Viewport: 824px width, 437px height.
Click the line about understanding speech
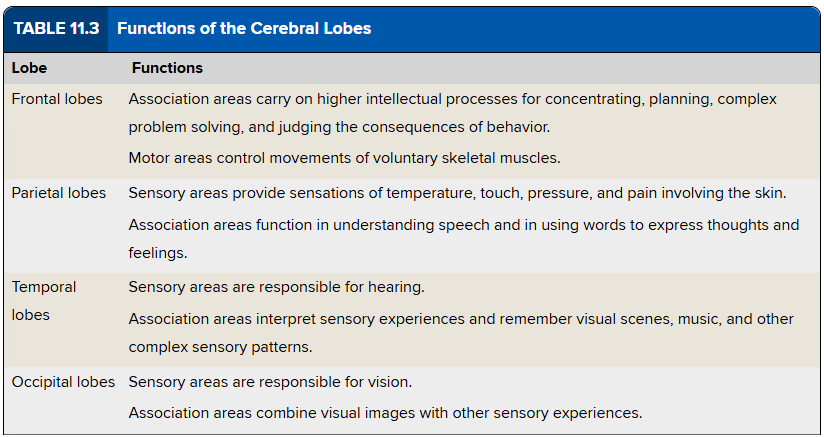pos(464,224)
